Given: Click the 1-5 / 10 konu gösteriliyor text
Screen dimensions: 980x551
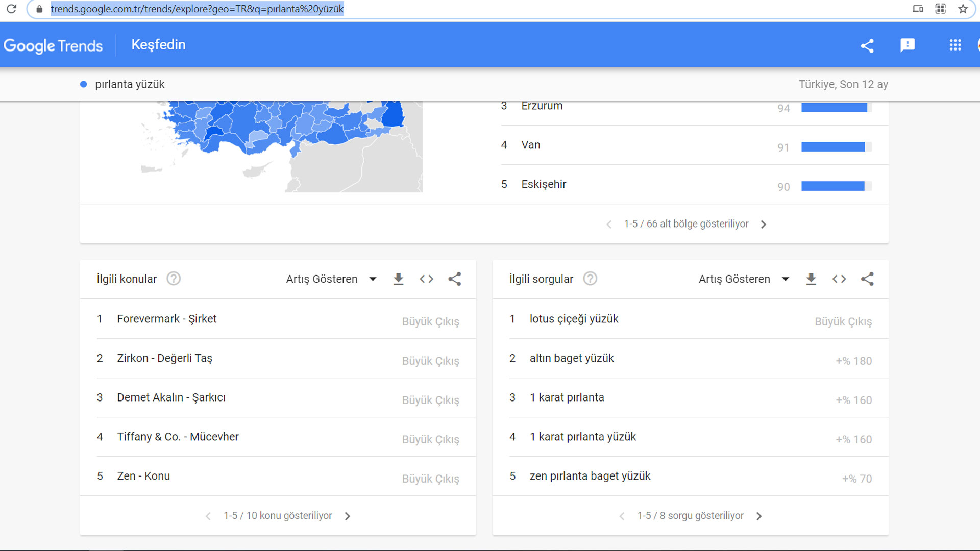Looking at the screenshot, I should tap(278, 516).
